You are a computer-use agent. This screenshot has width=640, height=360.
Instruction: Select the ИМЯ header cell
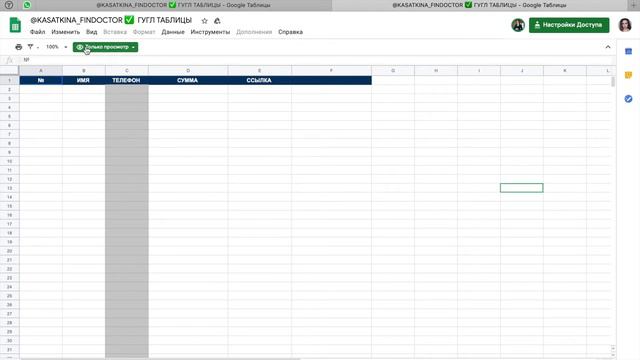point(84,80)
